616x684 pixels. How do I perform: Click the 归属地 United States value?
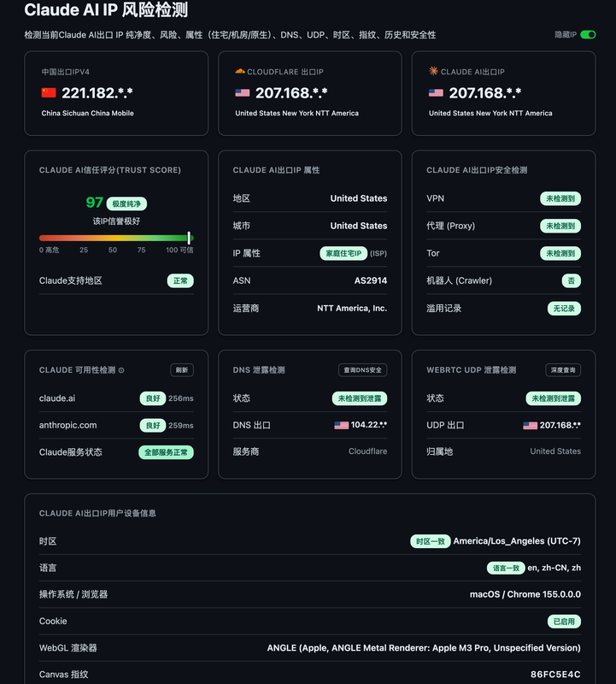pos(555,451)
